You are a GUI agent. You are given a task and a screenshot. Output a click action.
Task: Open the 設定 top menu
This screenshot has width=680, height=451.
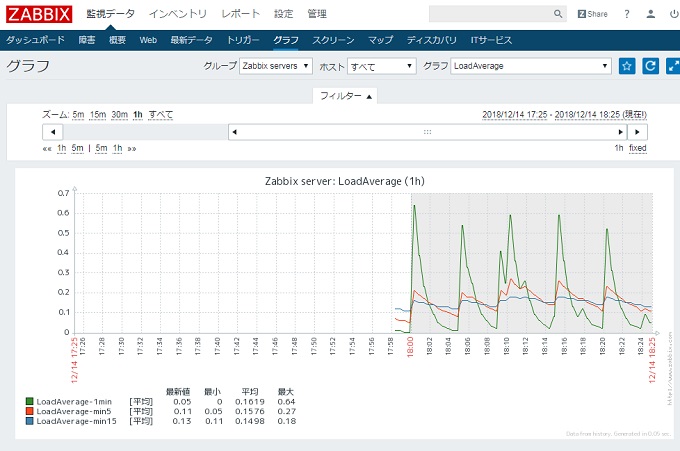(x=282, y=14)
